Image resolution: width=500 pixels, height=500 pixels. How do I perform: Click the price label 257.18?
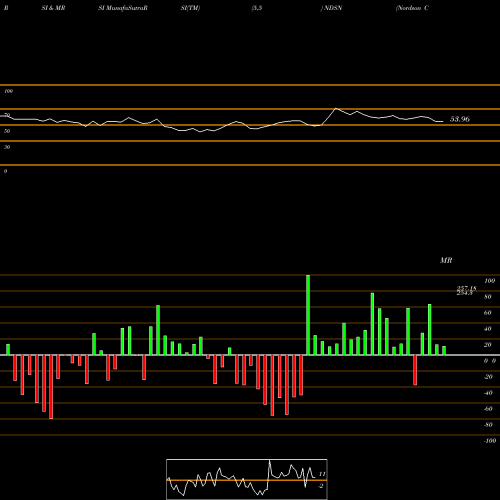tap(466, 288)
